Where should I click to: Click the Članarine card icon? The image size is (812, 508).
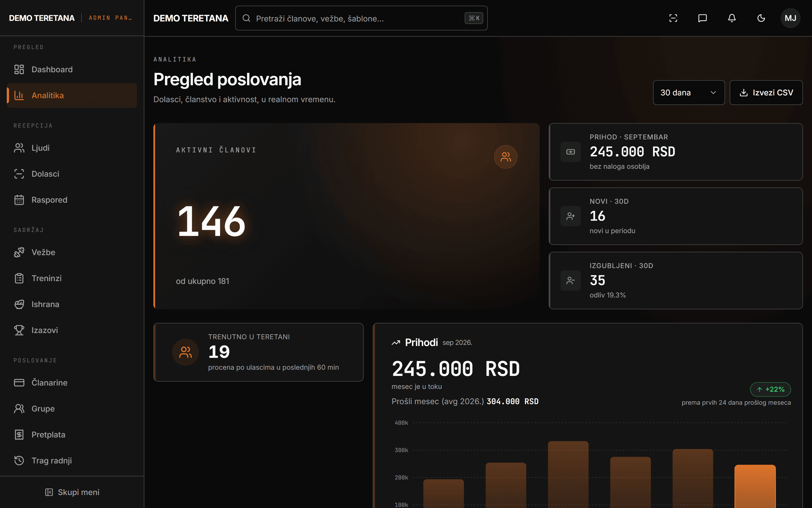click(x=19, y=383)
